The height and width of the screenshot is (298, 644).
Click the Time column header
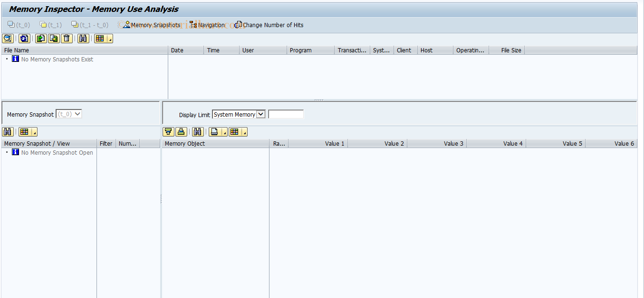221,50
